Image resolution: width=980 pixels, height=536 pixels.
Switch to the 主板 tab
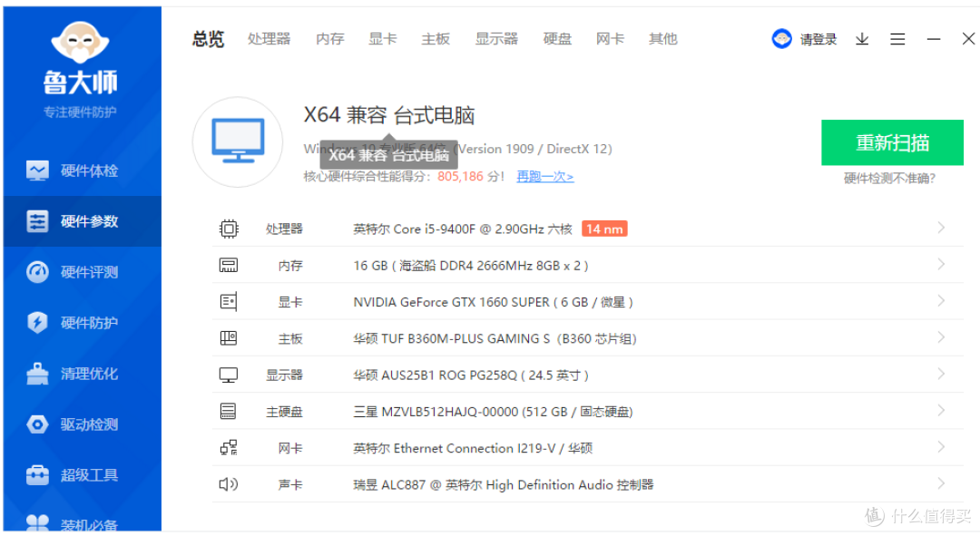(436, 39)
